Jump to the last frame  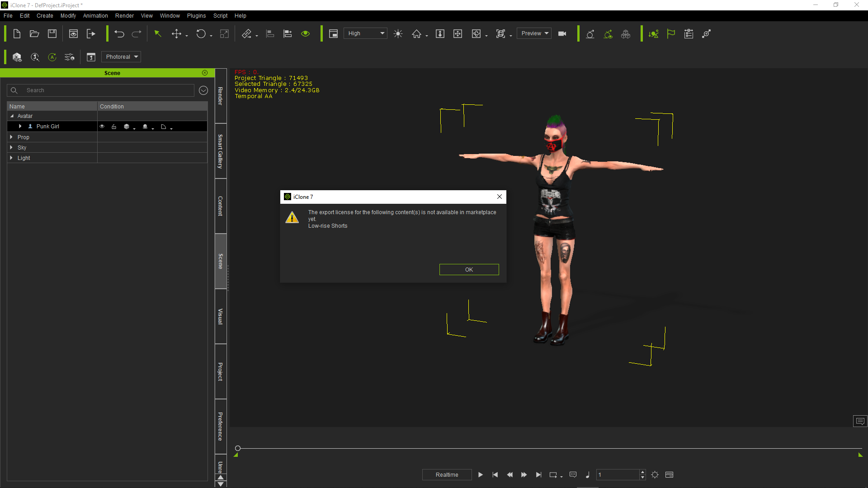[x=538, y=475]
